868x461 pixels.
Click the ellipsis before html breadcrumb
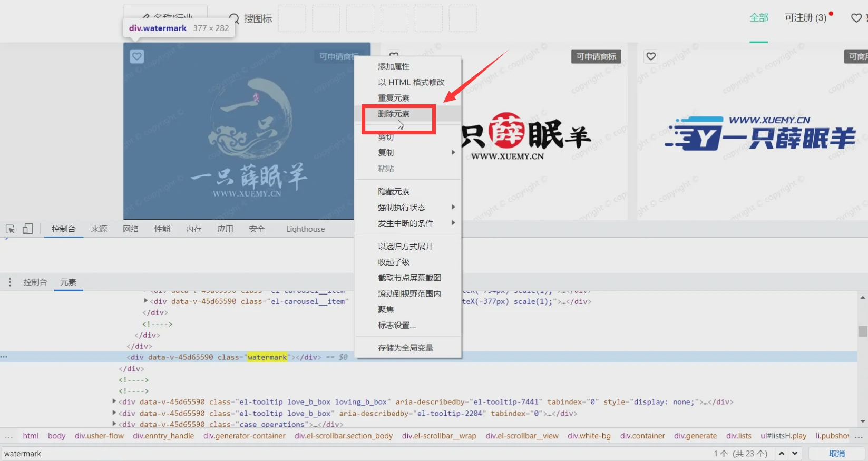(x=9, y=436)
